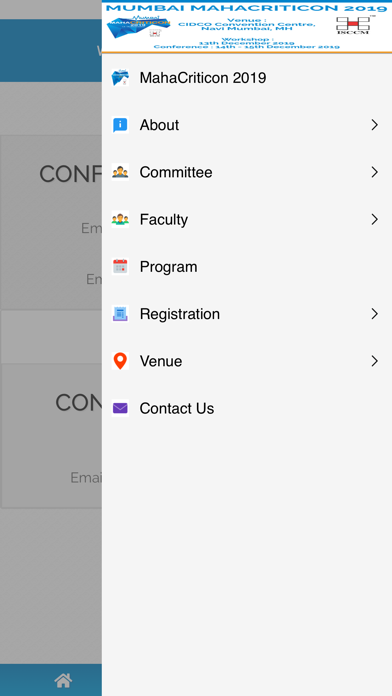Select the MahaCriticon 2019 menu entry

[247, 78]
